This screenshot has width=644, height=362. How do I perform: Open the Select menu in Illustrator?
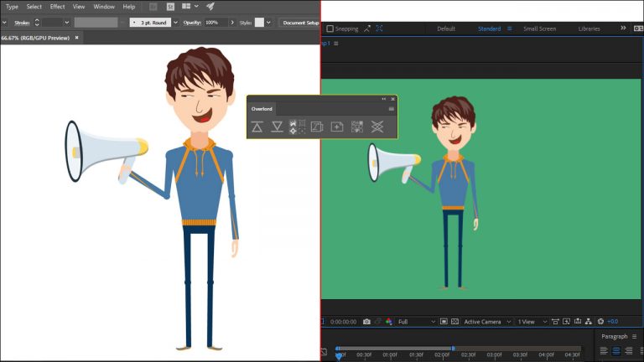click(34, 7)
